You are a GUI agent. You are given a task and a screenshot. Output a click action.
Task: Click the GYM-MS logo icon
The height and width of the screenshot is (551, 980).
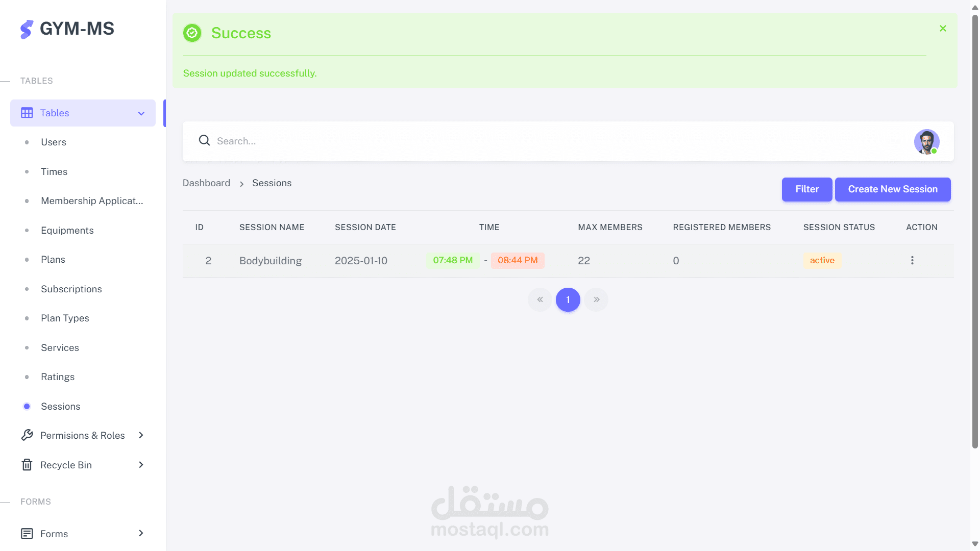(x=27, y=29)
